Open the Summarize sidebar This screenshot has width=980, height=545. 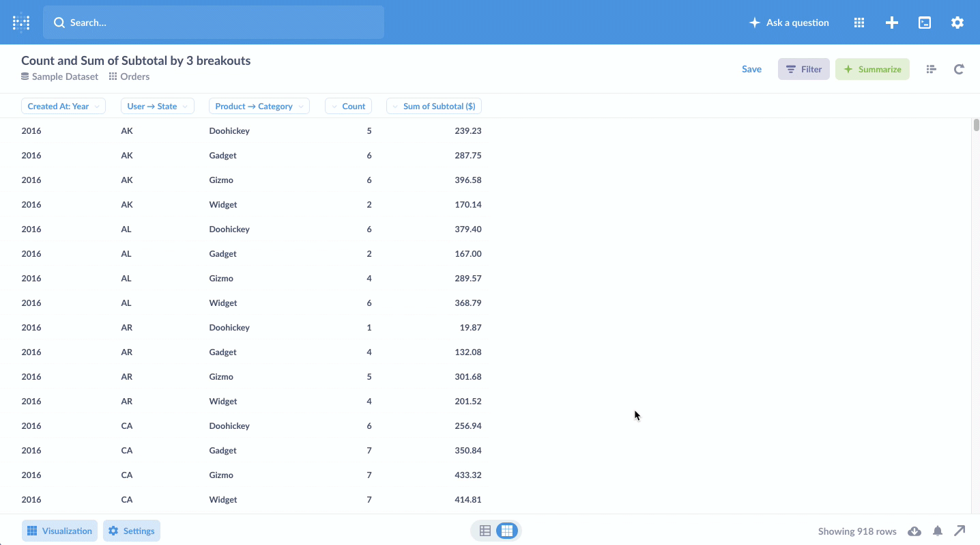point(872,69)
